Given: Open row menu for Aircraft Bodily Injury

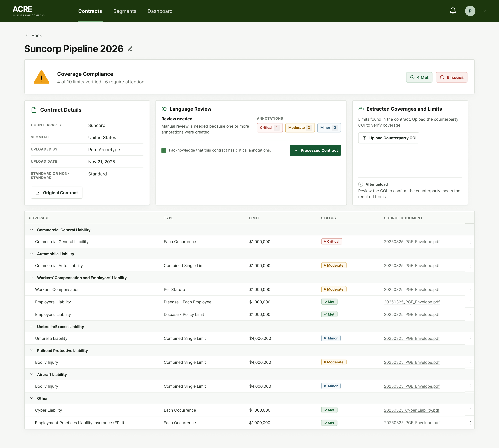Looking at the screenshot, I should tap(470, 386).
